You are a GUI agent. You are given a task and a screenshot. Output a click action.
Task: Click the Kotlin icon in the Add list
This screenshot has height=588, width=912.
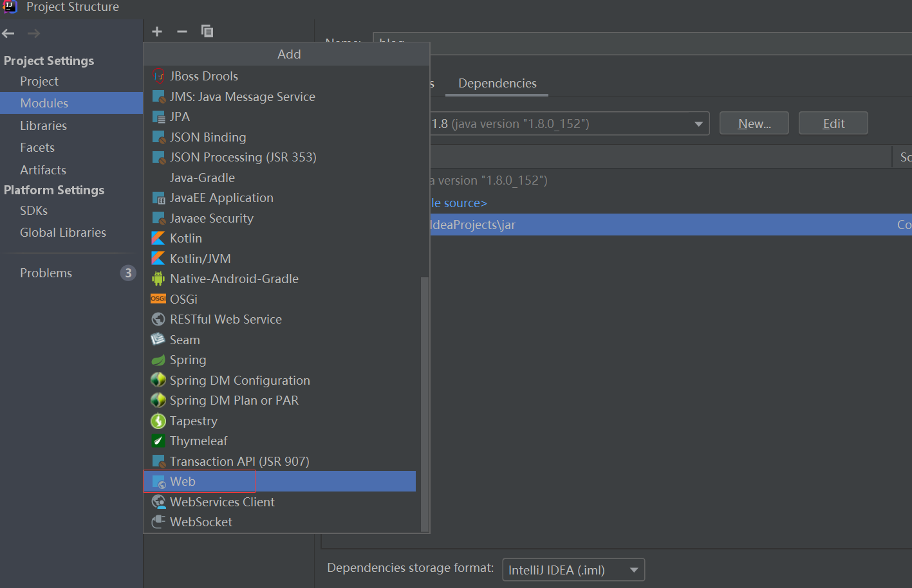[x=158, y=238]
